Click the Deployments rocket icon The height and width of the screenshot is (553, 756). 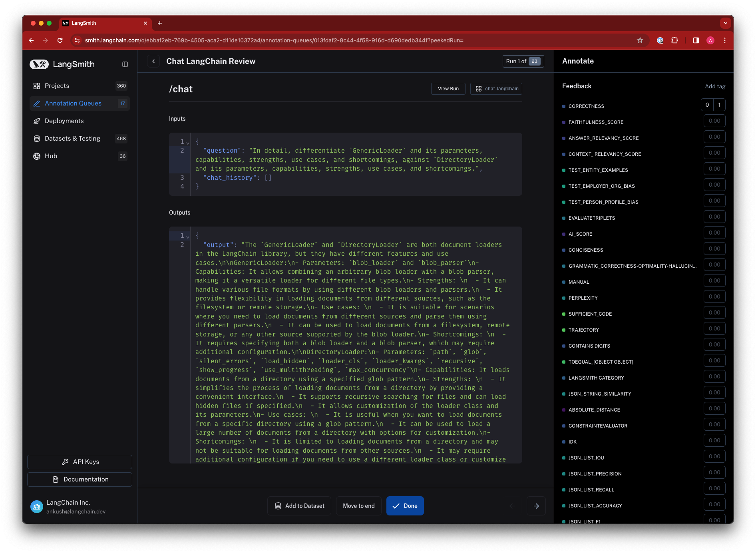37,121
